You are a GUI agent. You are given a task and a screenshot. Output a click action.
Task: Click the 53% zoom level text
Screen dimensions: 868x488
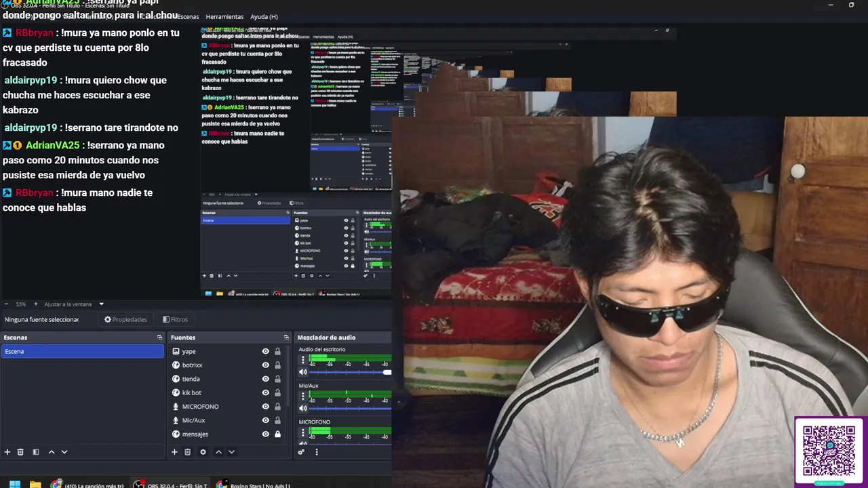(x=21, y=304)
